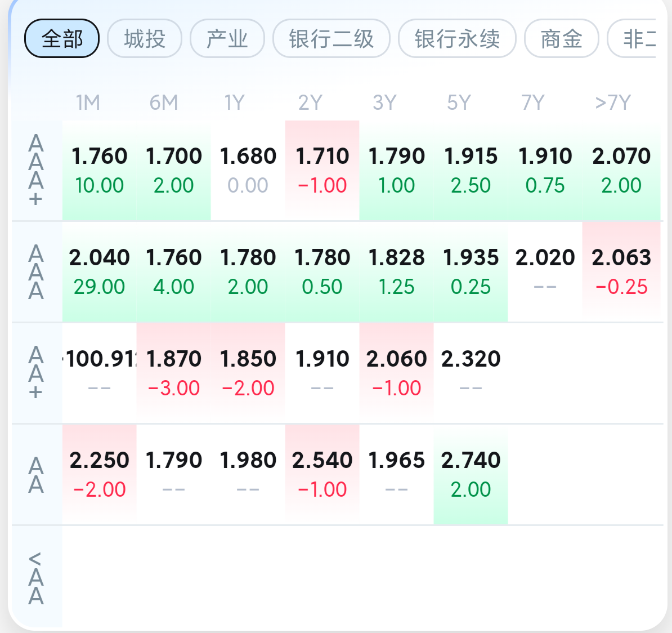
Task: Open the AAA+ 2Y cell 1.710
Action: click(x=322, y=171)
